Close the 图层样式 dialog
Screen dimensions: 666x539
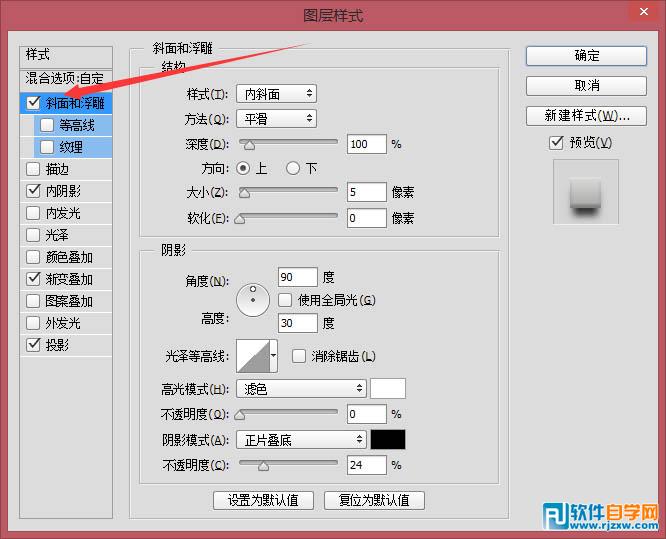click(x=644, y=12)
